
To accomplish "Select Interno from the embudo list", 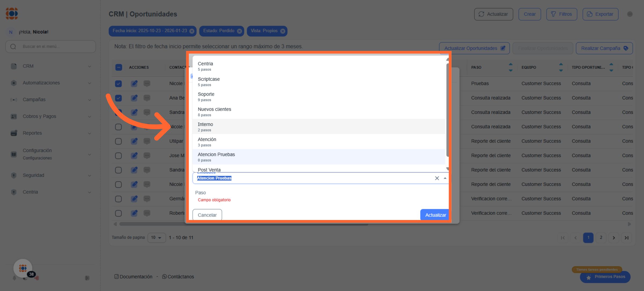I will tap(205, 126).
